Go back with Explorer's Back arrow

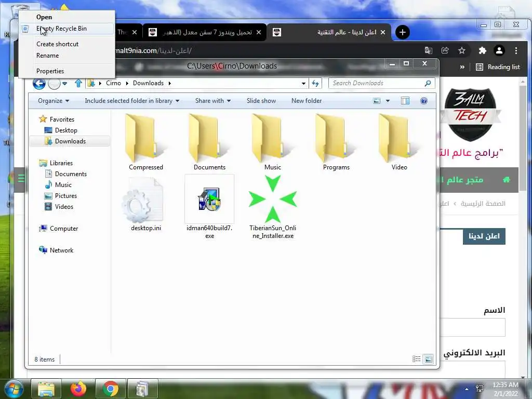click(x=39, y=83)
